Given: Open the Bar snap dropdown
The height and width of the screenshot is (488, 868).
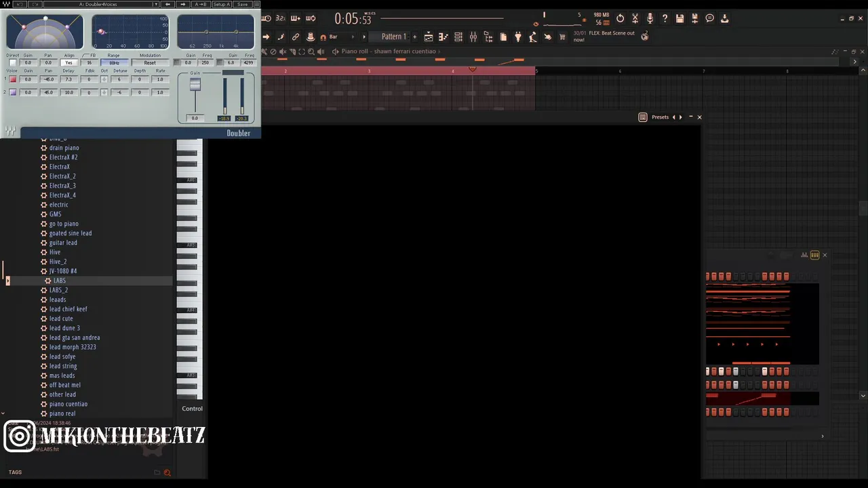Looking at the screenshot, I should [343, 37].
